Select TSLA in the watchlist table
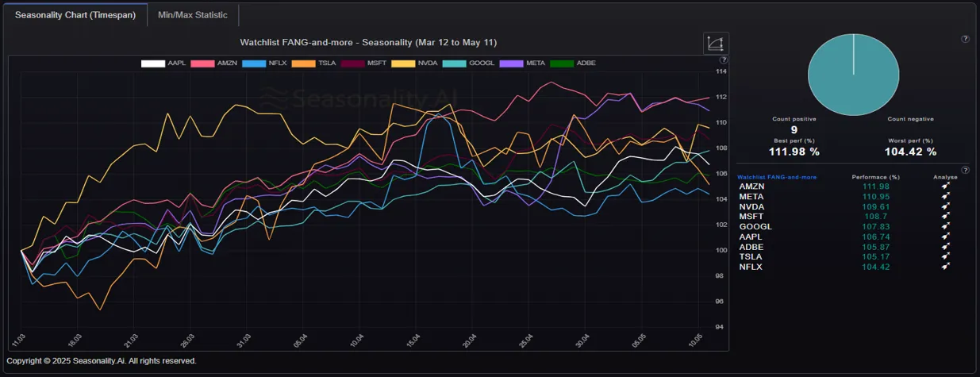This screenshot has width=980, height=377. pyautogui.click(x=749, y=256)
